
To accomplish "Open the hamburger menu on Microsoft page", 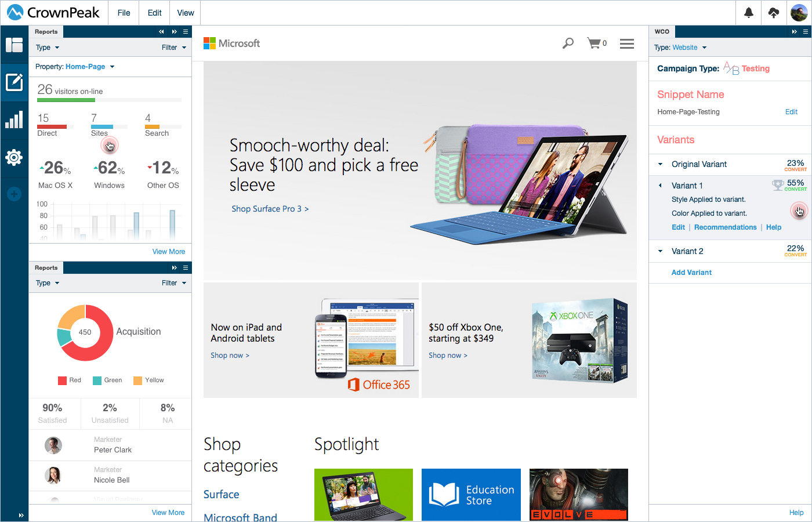I will pos(627,43).
